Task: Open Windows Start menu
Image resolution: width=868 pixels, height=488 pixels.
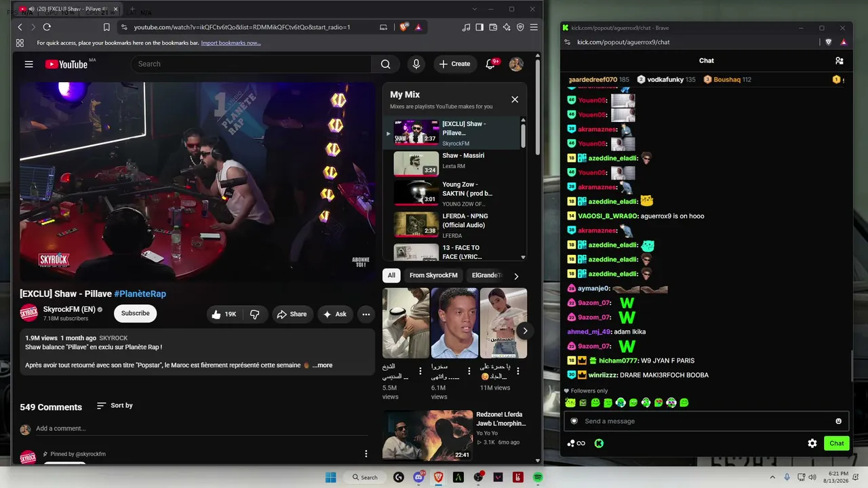Action: click(x=331, y=477)
